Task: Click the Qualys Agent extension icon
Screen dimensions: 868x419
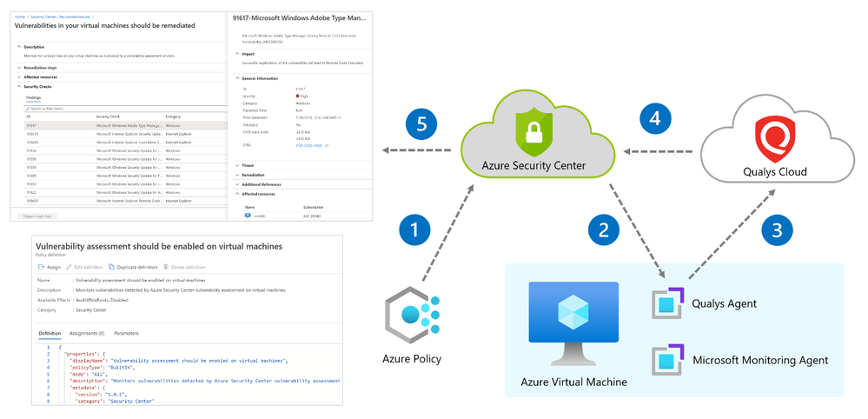Action: point(668,303)
